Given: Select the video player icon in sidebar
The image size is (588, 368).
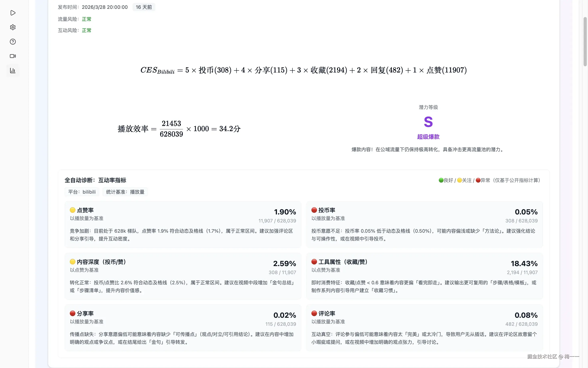Looking at the screenshot, I should pos(13,13).
